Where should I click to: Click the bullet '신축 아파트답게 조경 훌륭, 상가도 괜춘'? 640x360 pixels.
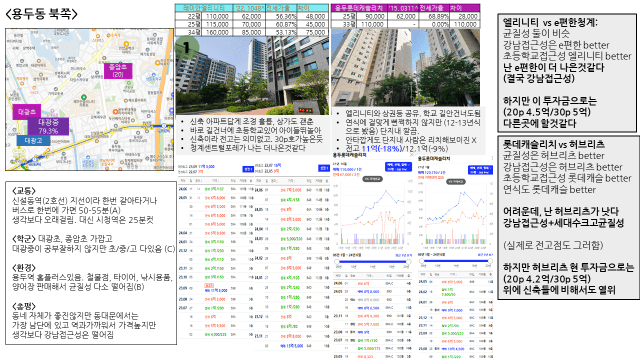point(251,122)
